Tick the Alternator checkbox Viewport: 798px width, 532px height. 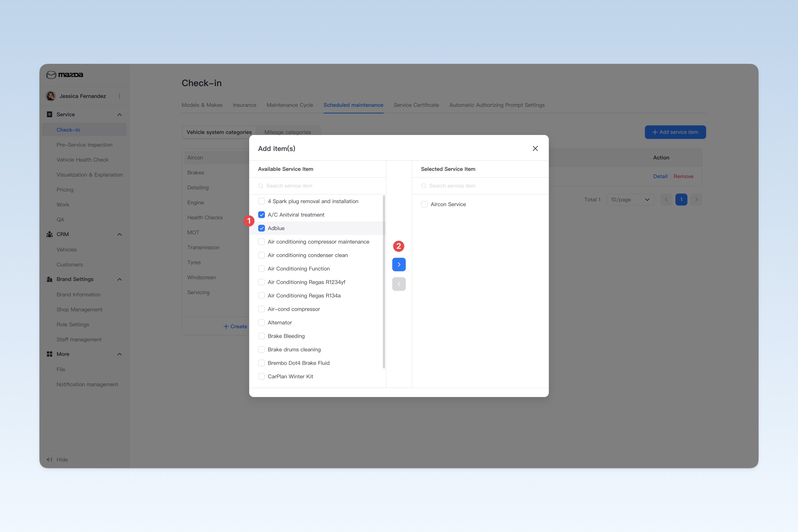[x=261, y=323]
